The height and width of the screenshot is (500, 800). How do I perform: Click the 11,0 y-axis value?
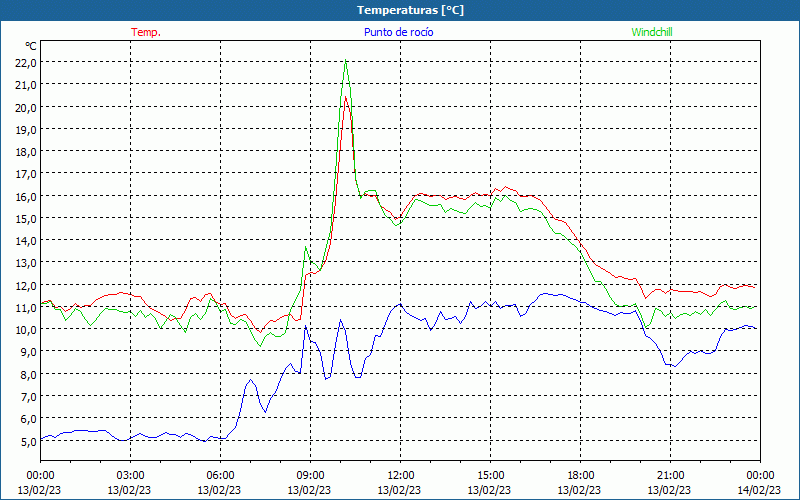27,307
